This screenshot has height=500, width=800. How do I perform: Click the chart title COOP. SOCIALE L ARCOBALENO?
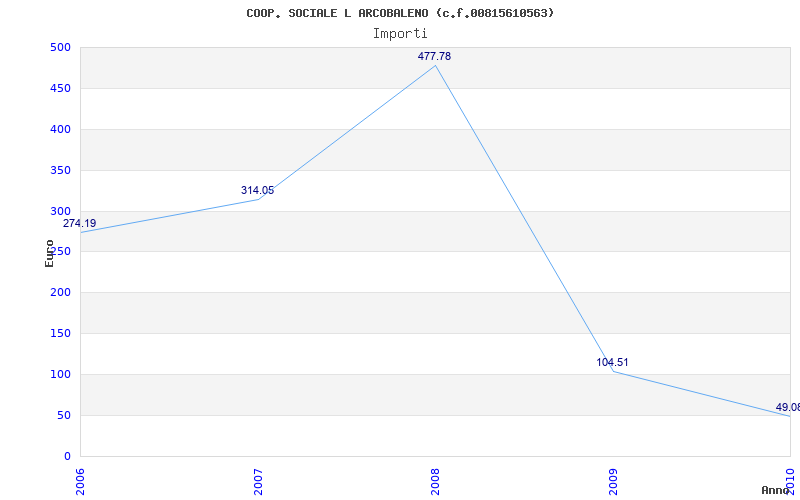400,13
